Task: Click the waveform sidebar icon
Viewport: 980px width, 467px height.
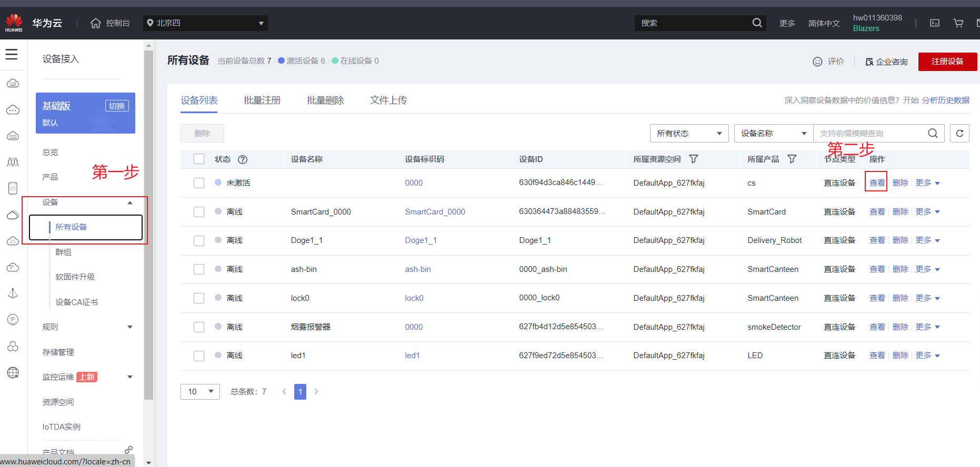Action: 13,162
